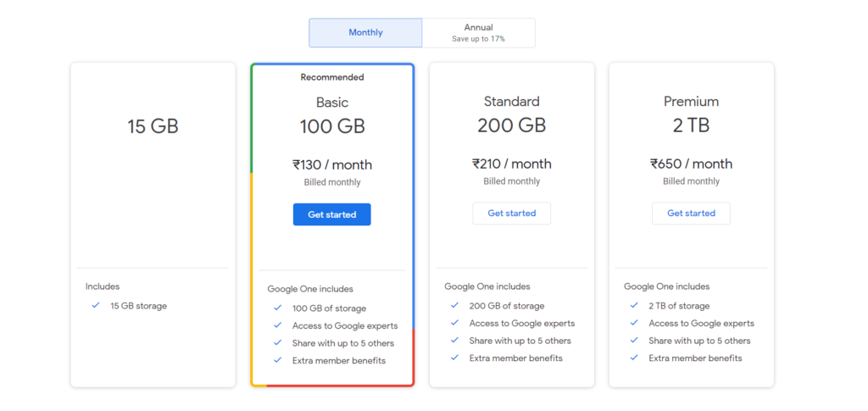Viewport: 868px width, 411px height.
Task: Click checkmark next to 200 GB of storage
Action: click(455, 306)
